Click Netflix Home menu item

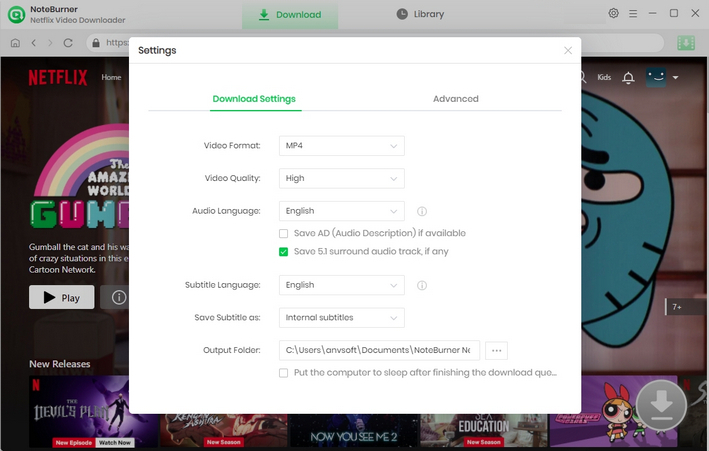click(111, 77)
